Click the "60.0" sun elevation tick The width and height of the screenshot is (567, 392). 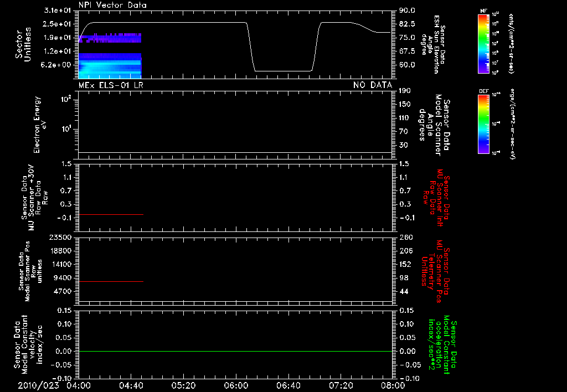[407, 65]
